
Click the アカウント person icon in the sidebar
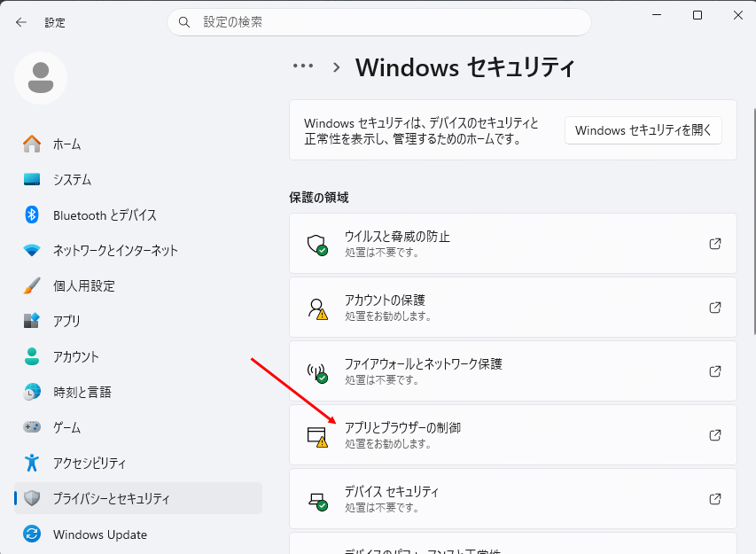click(x=32, y=357)
